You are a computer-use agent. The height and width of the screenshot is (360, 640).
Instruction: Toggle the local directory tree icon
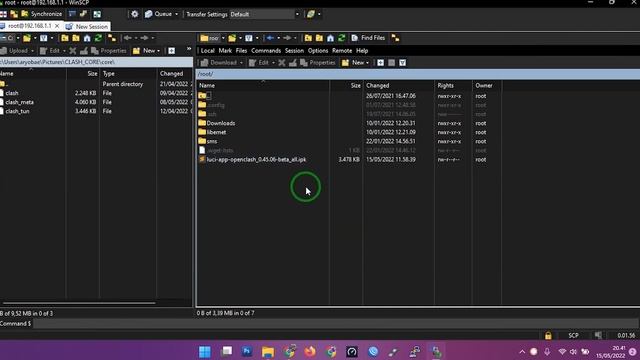pyautogui.click(x=111, y=38)
